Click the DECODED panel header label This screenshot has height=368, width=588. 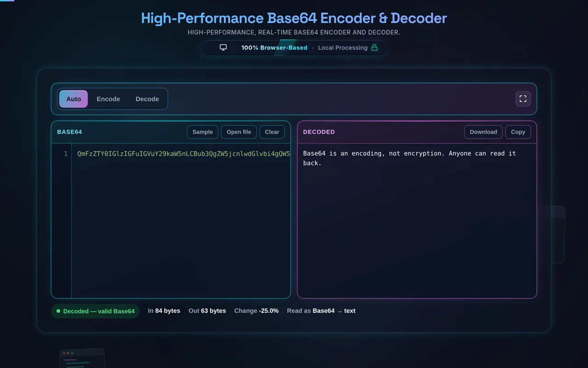[x=319, y=132]
